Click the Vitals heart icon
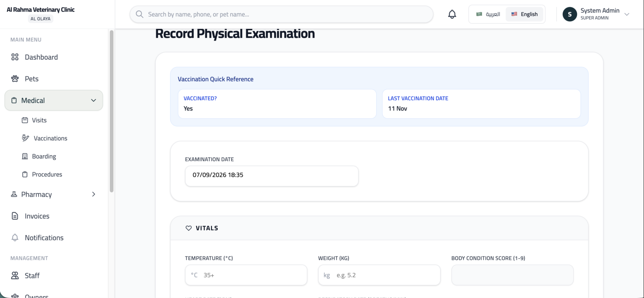 pyautogui.click(x=188, y=228)
